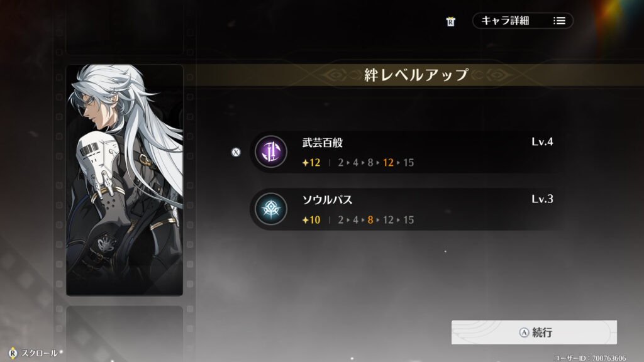Click the gold plus beside +12
Screen dimensions: 644x362
point(305,163)
